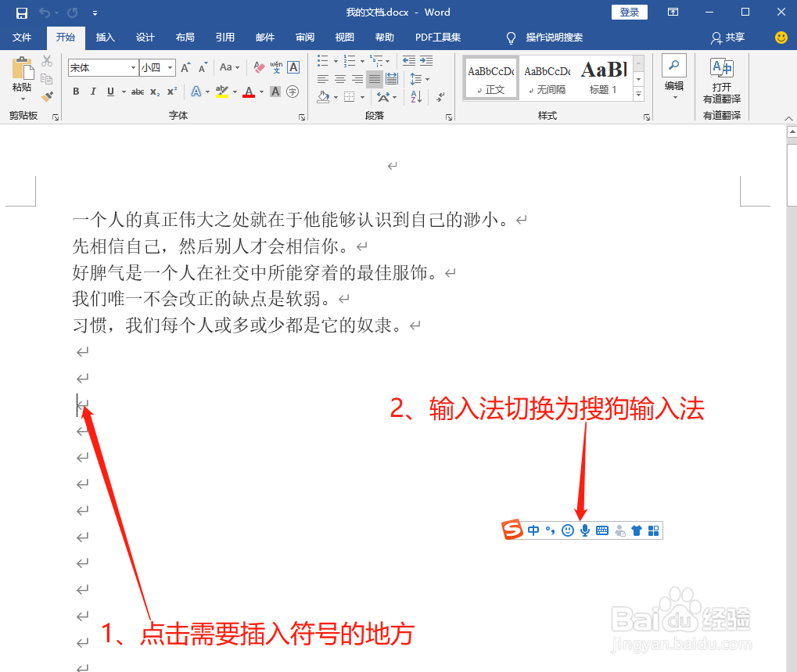Align text left
This screenshot has width=797, height=672.
click(x=323, y=79)
